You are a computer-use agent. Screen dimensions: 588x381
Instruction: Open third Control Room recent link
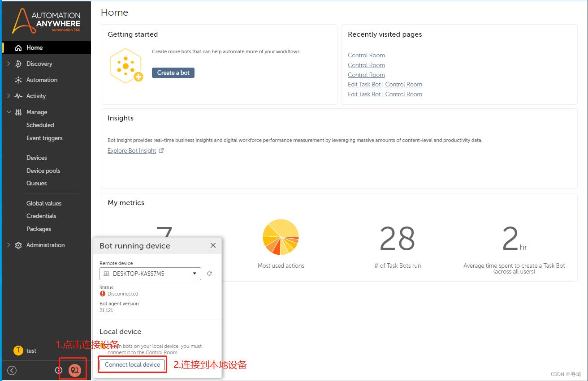point(366,75)
